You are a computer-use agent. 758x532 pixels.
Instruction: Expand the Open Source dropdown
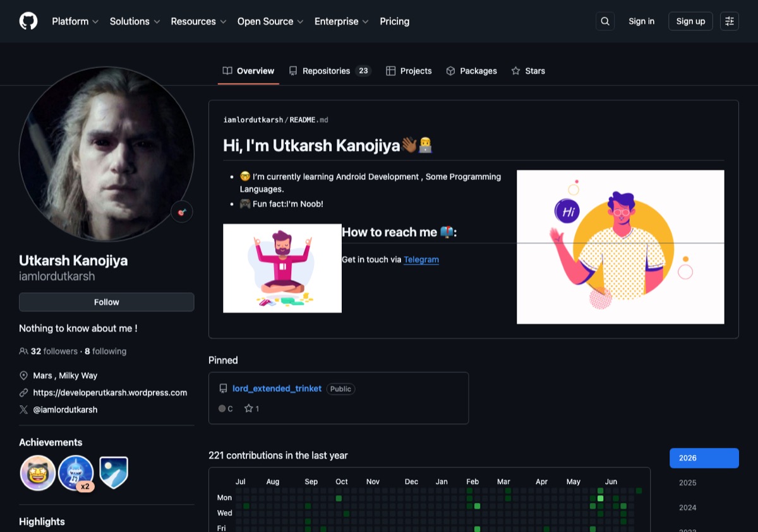270,21
